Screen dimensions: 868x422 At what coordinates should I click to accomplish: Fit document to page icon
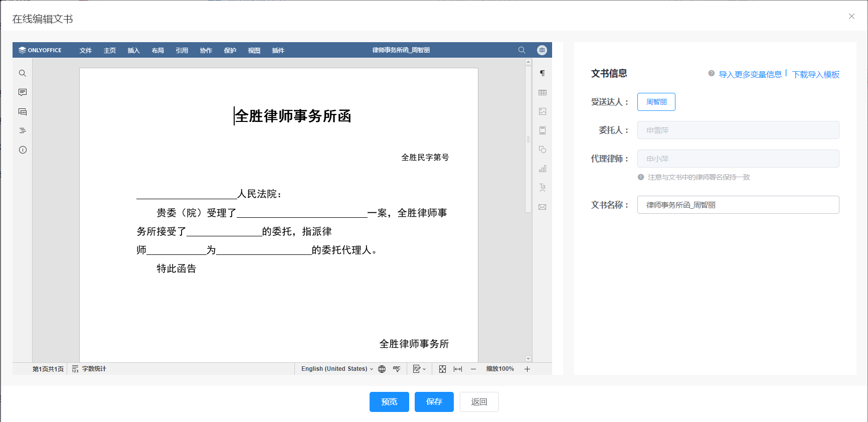tap(442, 369)
